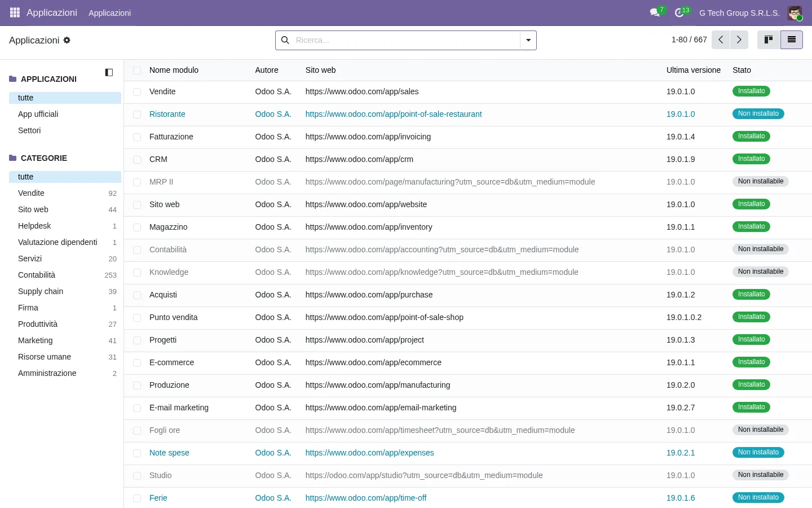Open the activities clock icon

click(680, 12)
